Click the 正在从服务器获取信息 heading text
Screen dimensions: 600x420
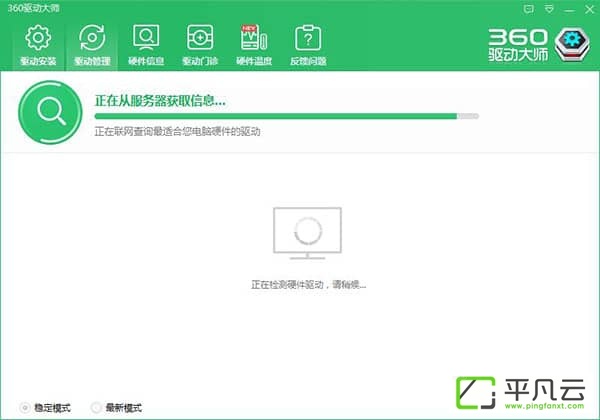pyautogui.click(x=160, y=101)
